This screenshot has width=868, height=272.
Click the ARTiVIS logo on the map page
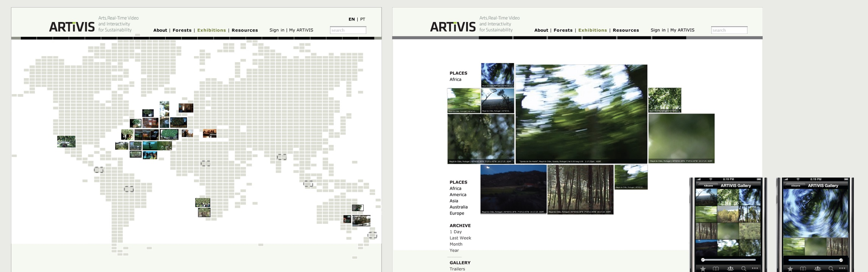click(x=72, y=27)
